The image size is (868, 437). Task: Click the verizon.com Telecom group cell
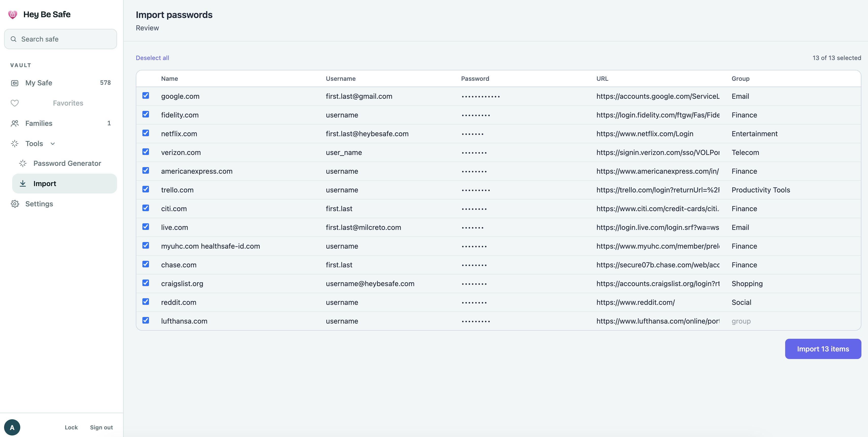(745, 152)
